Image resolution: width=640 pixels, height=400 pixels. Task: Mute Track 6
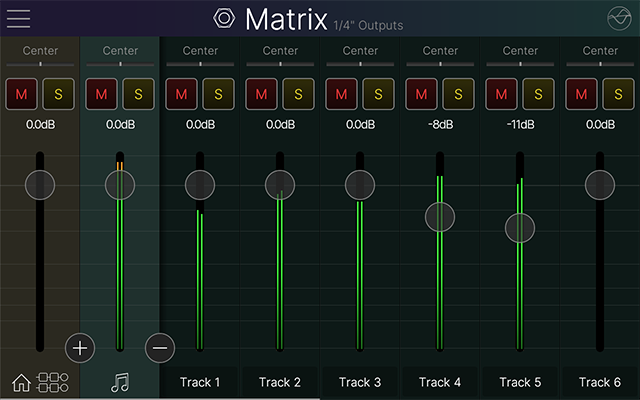[581, 94]
